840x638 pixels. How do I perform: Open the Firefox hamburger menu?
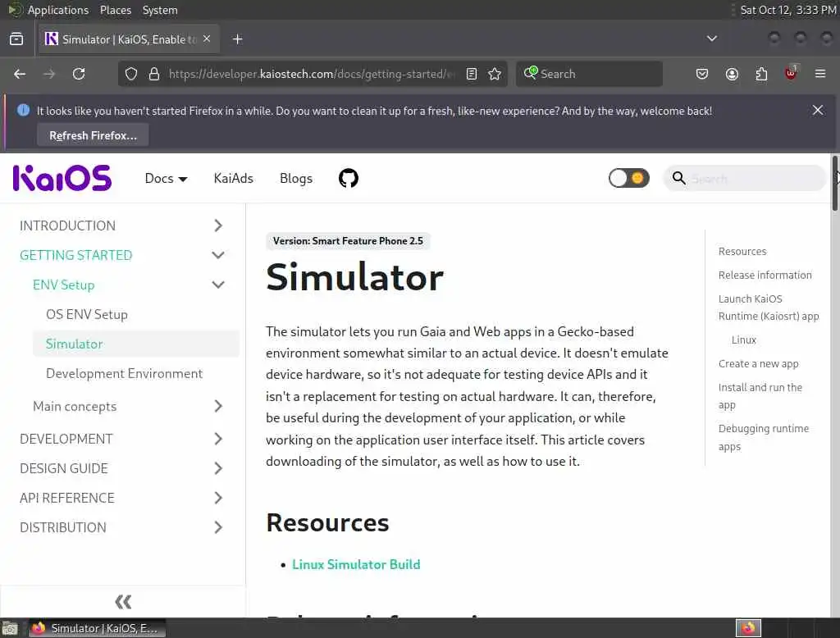point(820,74)
